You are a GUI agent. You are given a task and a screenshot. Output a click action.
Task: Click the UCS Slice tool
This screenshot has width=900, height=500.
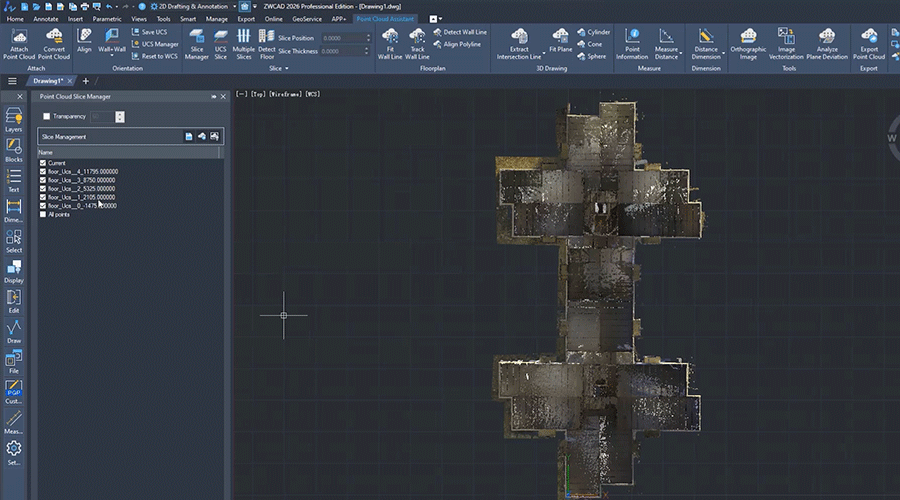tap(220, 44)
